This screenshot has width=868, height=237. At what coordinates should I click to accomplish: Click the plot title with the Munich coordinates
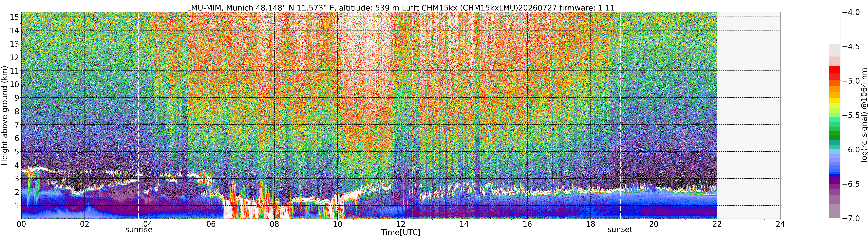(x=401, y=7)
